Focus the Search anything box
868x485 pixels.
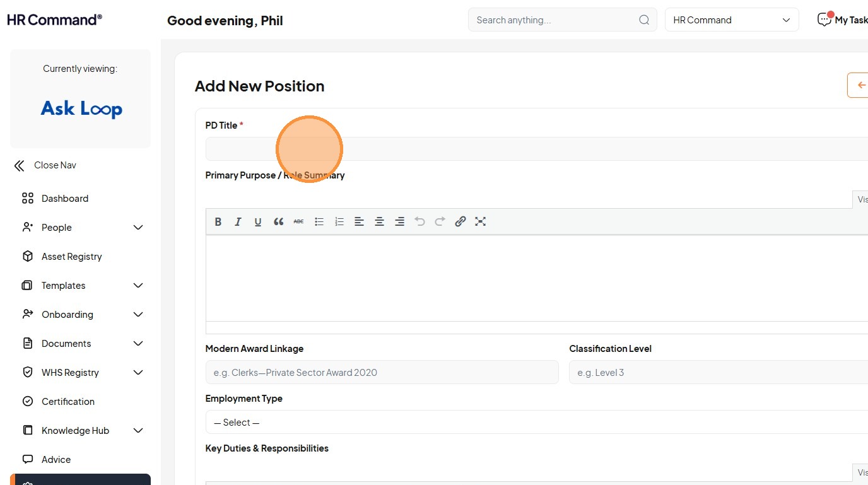pos(555,20)
